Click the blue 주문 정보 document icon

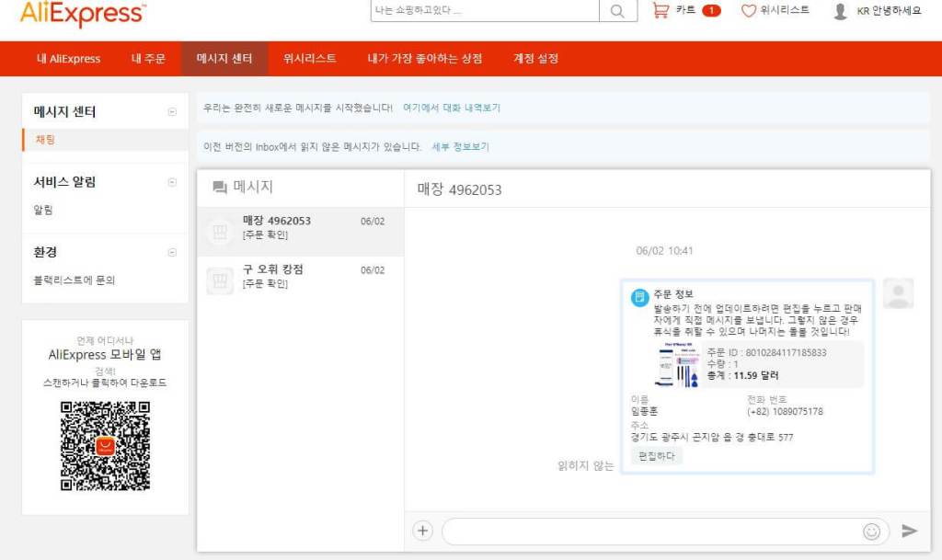point(639,297)
